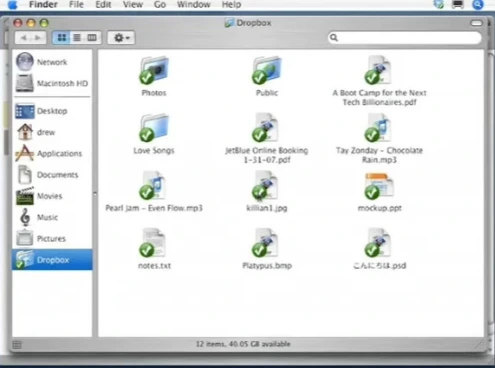
Task: Select the notes.txt file icon
Action: tap(153, 243)
